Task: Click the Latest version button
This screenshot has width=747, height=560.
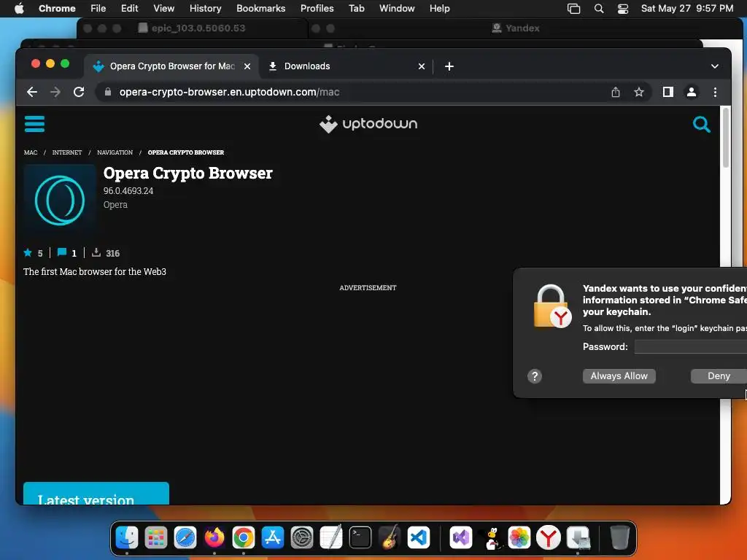Action: coord(96,494)
